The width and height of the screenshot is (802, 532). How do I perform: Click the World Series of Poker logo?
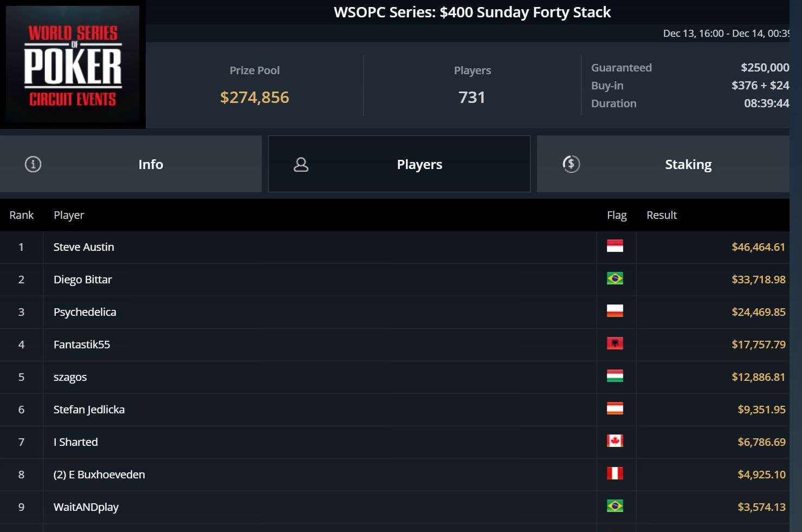point(73,64)
